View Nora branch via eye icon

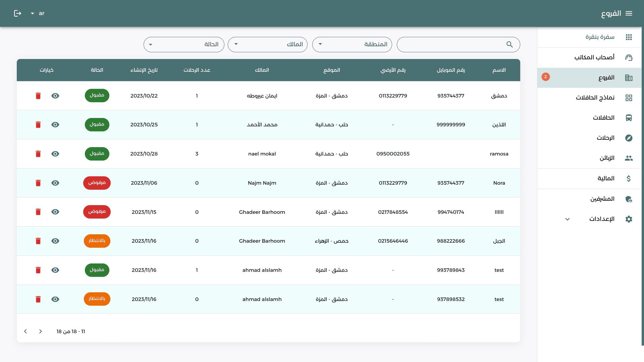tap(55, 183)
